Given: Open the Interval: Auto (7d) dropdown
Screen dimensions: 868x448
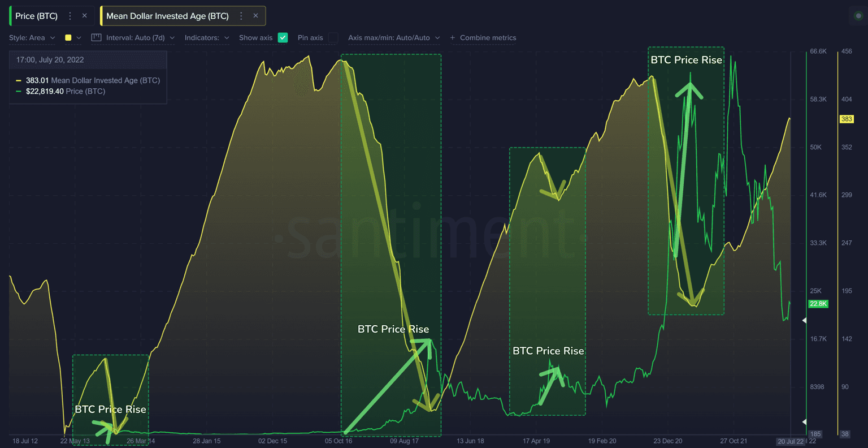Looking at the screenshot, I should pos(140,38).
